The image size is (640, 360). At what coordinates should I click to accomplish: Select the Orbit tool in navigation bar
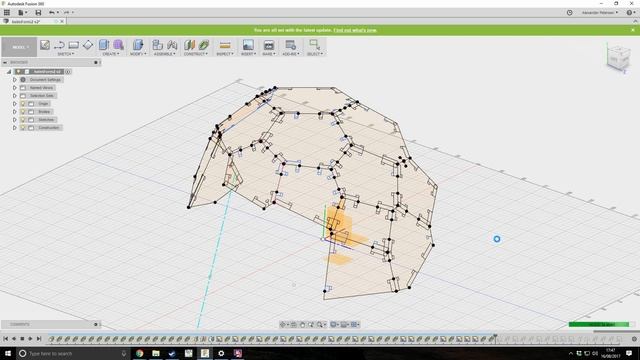283,324
